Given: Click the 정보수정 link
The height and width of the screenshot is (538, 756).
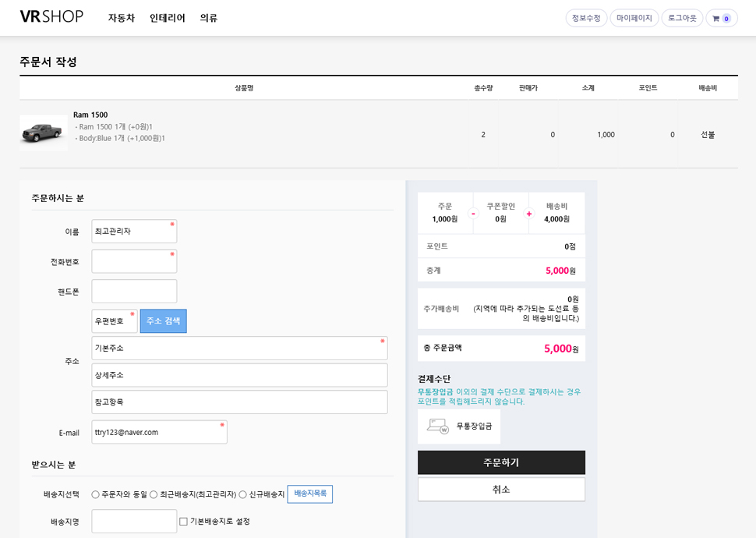Looking at the screenshot, I should pyautogui.click(x=586, y=18).
